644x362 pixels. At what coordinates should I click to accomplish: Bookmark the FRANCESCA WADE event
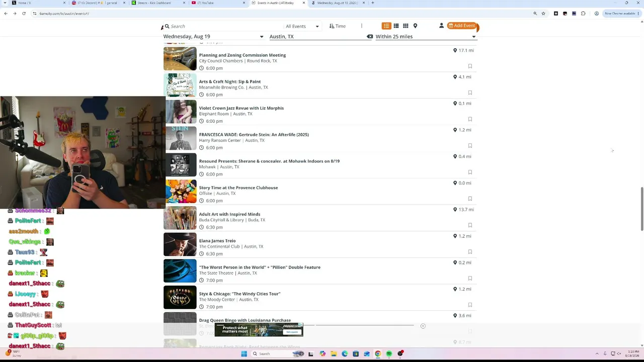[x=470, y=146]
